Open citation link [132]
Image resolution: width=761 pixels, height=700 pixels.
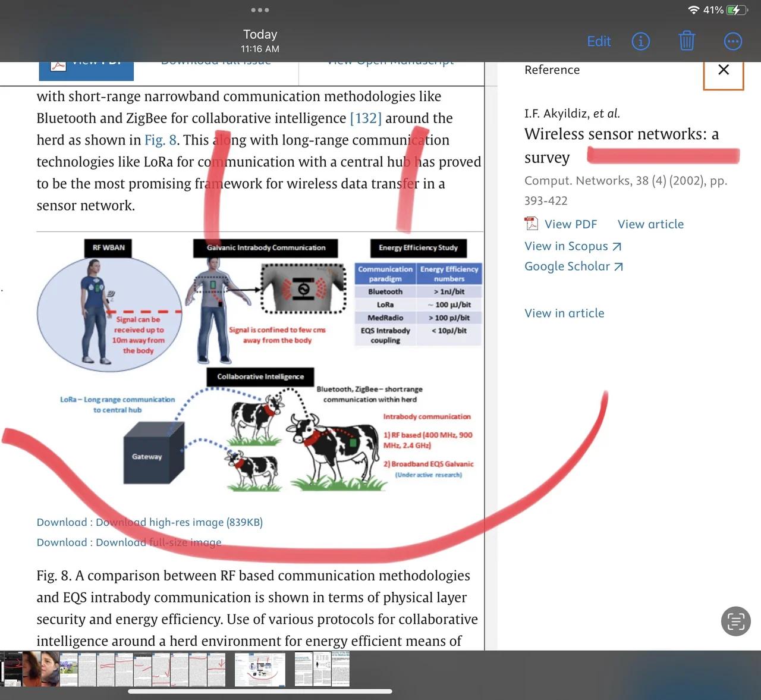coord(366,118)
